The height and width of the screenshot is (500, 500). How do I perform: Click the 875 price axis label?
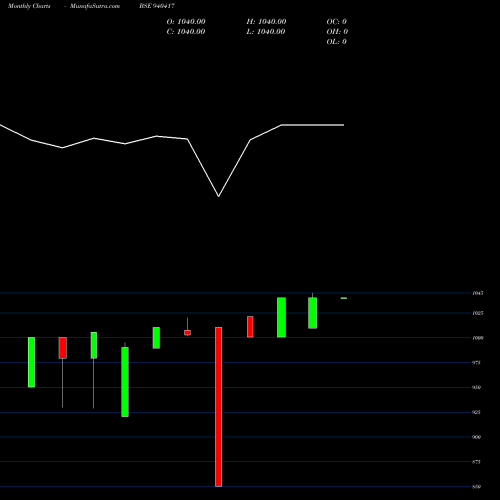pyautogui.click(x=477, y=462)
